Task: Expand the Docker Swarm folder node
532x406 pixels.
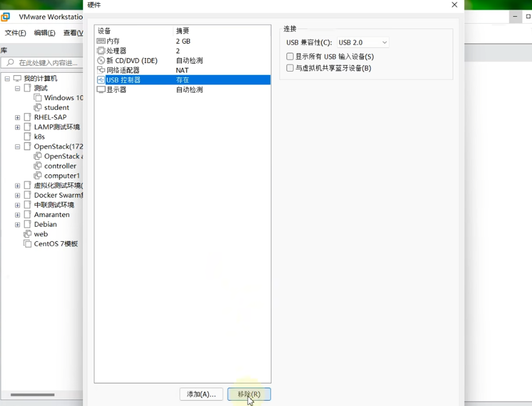Action: [18, 196]
